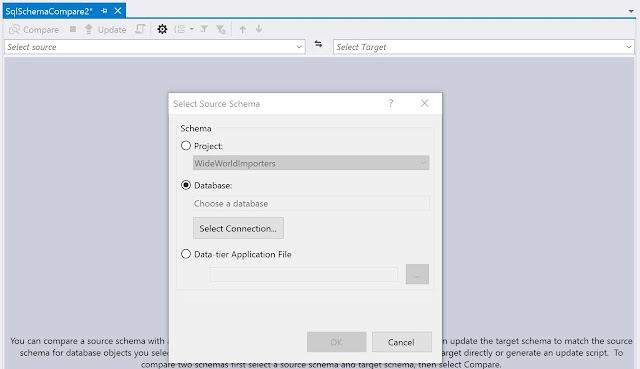Click the Update toolbar icon
This screenshot has height=369, width=640.
pos(105,29)
